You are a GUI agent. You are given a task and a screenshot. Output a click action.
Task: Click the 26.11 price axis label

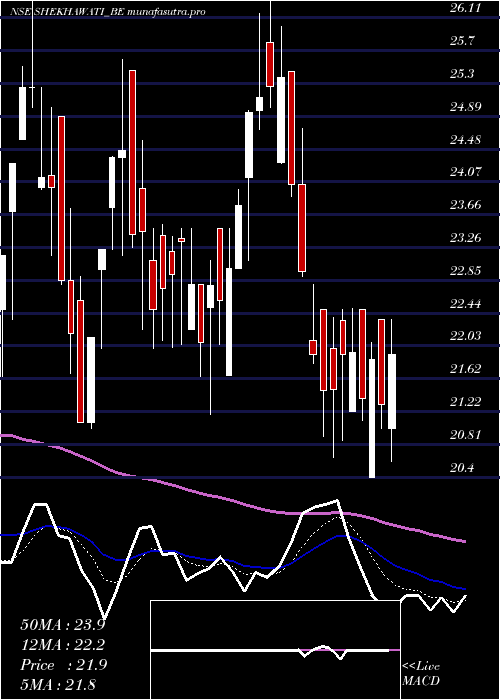465,8
